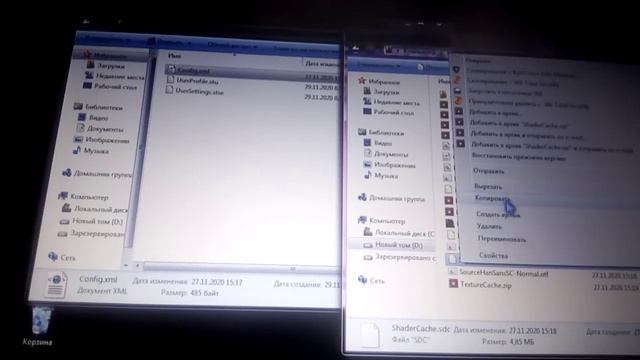Screen dimensions: 640x360
Task: Open Документы in right window sidebar
Action: pos(386,154)
